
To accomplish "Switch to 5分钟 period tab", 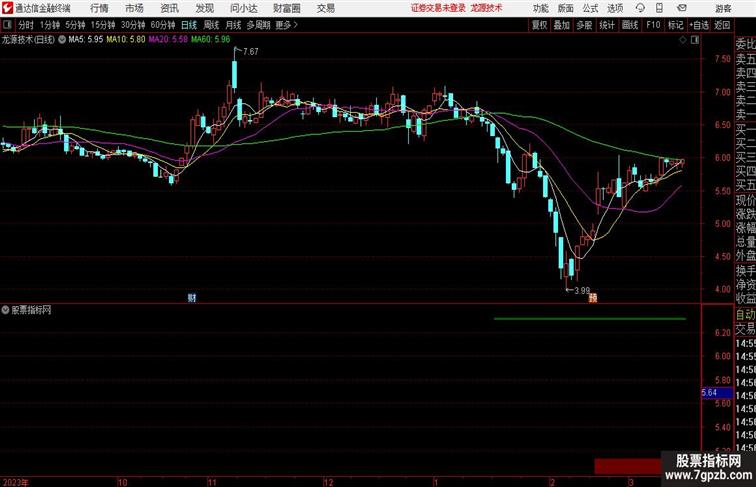I will pyautogui.click(x=75, y=25).
